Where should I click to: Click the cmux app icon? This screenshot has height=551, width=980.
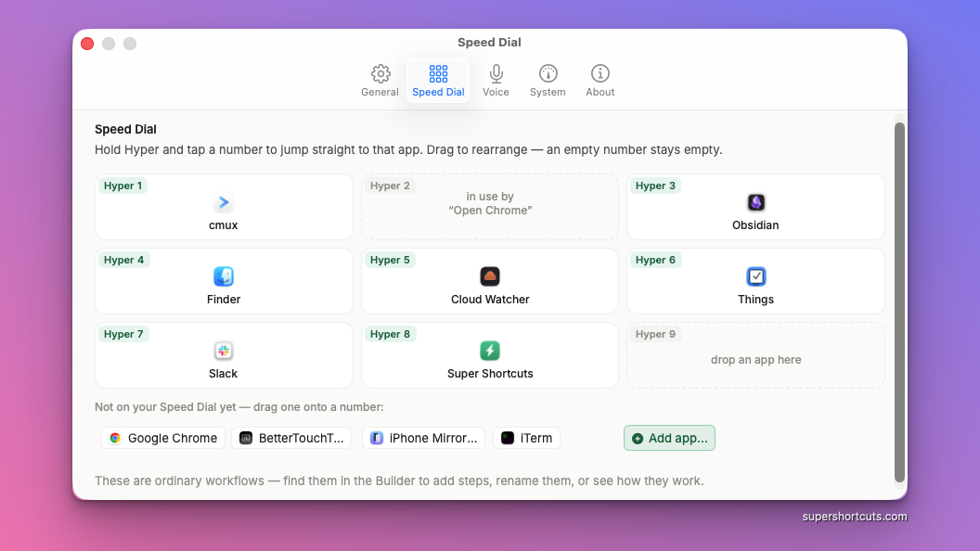[x=223, y=202]
